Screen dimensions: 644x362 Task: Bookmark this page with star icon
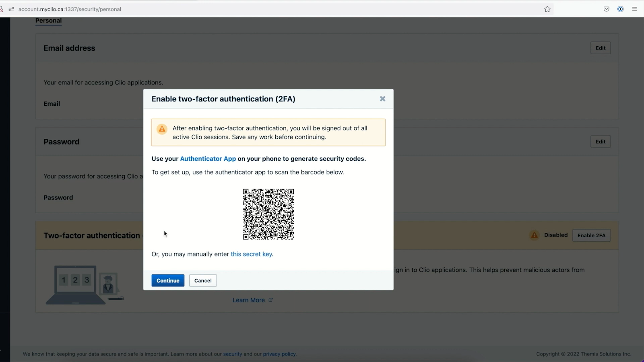click(x=547, y=9)
